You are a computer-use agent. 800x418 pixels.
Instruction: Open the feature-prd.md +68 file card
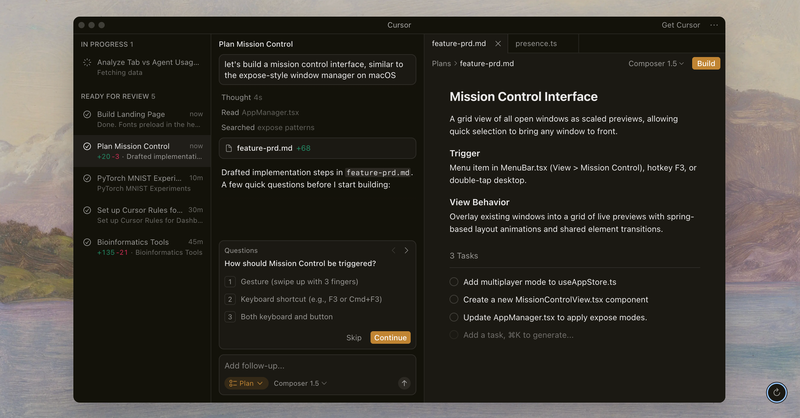317,148
